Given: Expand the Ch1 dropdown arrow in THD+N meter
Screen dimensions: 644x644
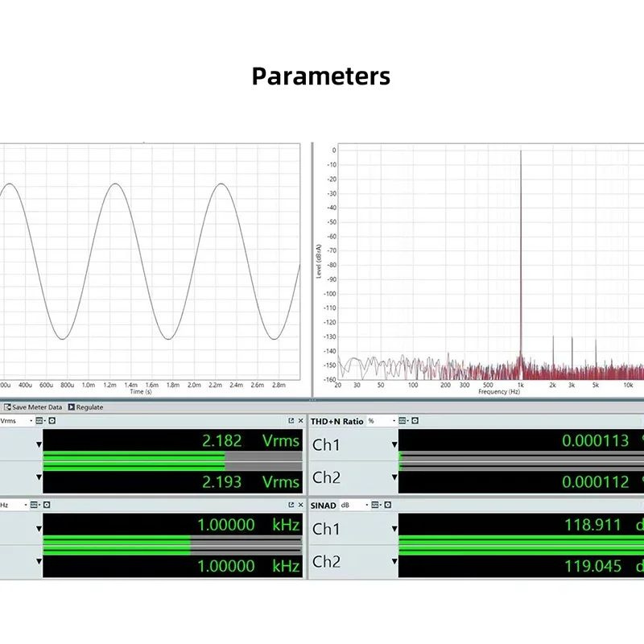Looking at the screenshot, I should (x=394, y=444).
